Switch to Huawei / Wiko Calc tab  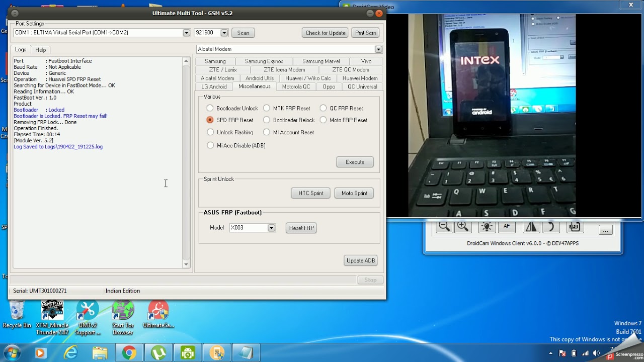[x=308, y=78]
